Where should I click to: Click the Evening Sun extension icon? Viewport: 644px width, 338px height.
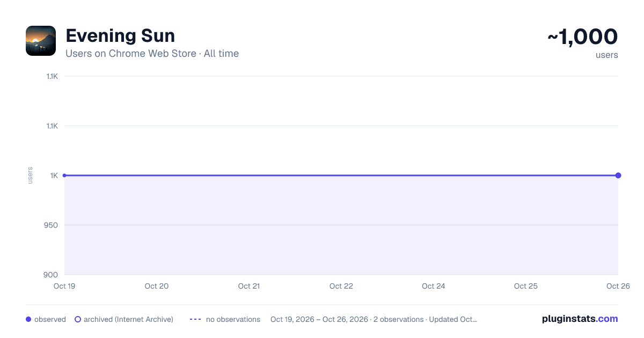41,41
